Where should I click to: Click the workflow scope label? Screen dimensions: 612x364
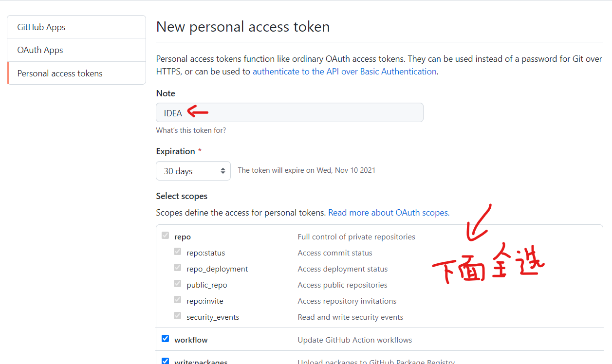pos(191,340)
